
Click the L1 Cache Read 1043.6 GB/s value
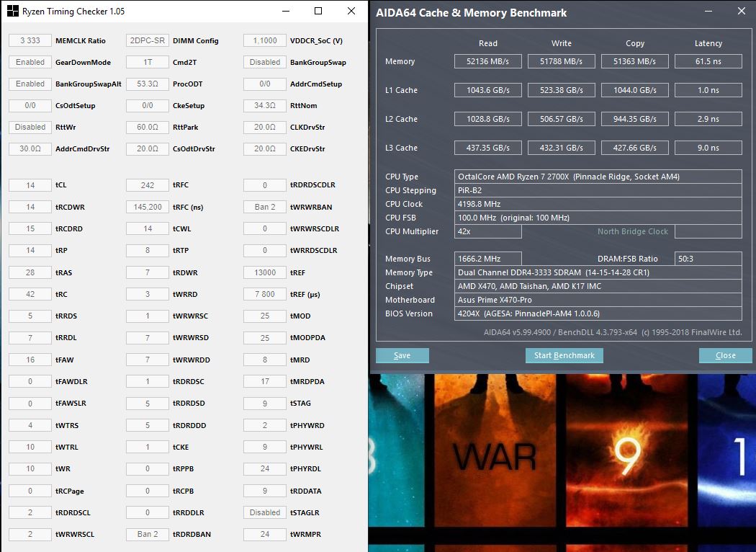[x=488, y=90]
